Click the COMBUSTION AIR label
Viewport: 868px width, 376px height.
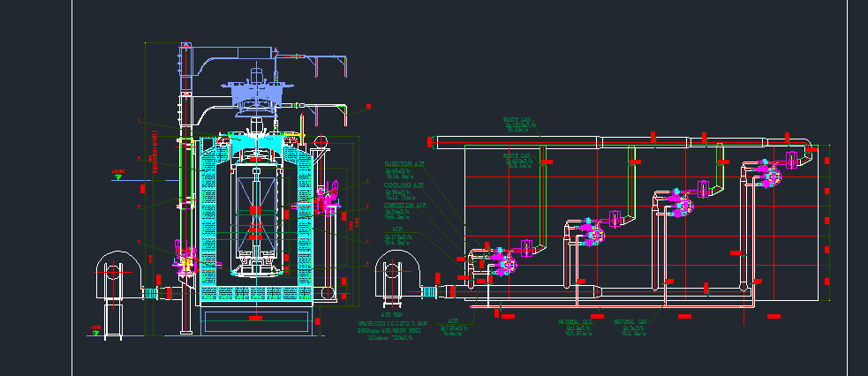(405, 205)
